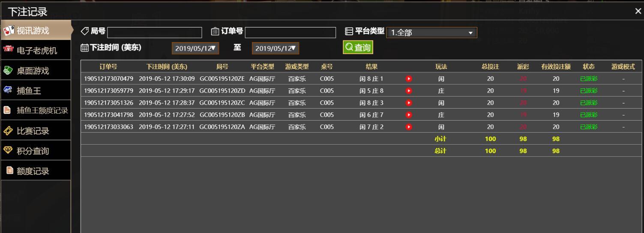The image size is (644, 233).
Task: Click the 小计 subtotal label
Action: point(441,139)
